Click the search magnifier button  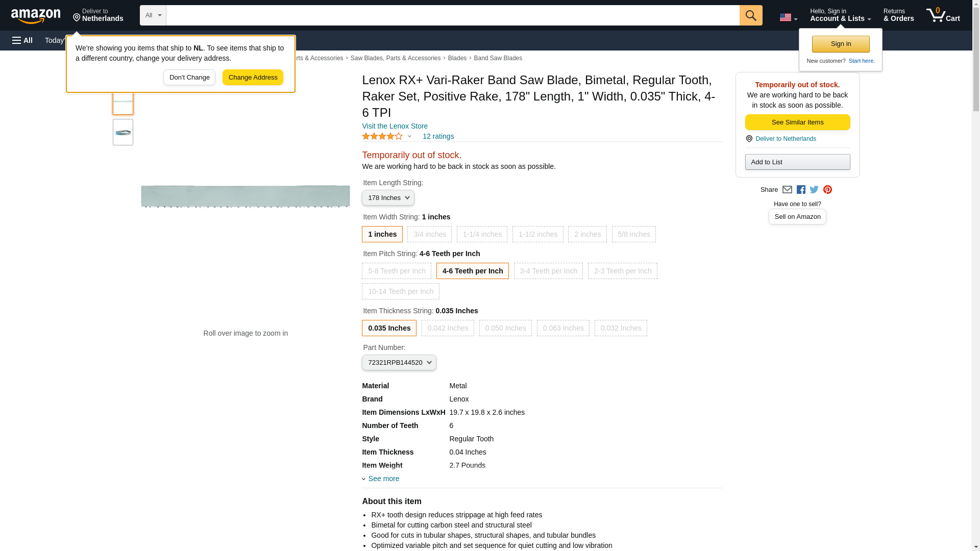(x=750, y=15)
